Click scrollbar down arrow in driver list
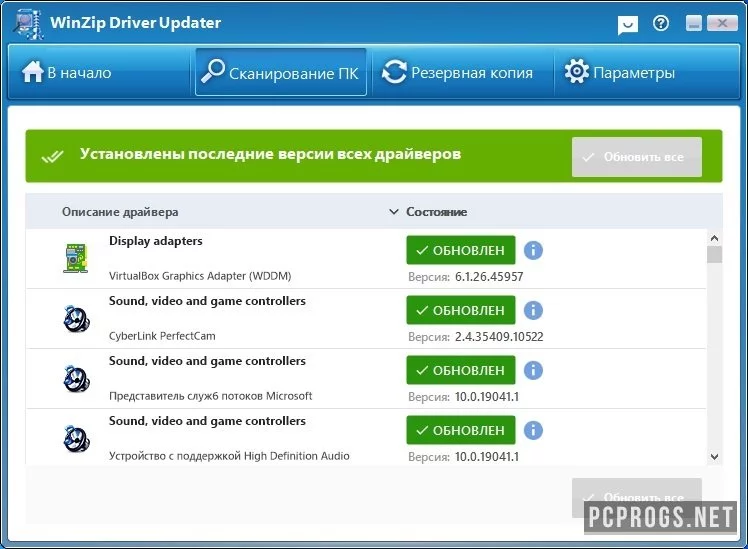Image resolution: width=748 pixels, height=549 pixels. (714, 456)
